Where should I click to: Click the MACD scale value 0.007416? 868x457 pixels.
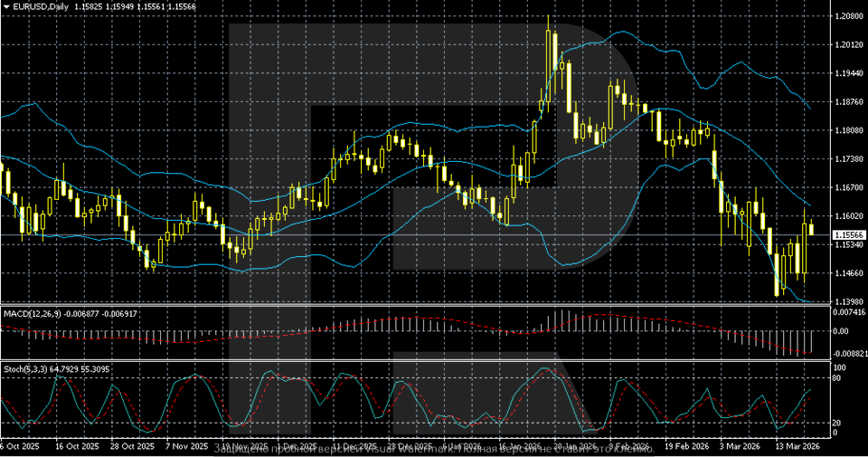coord(847,312)
